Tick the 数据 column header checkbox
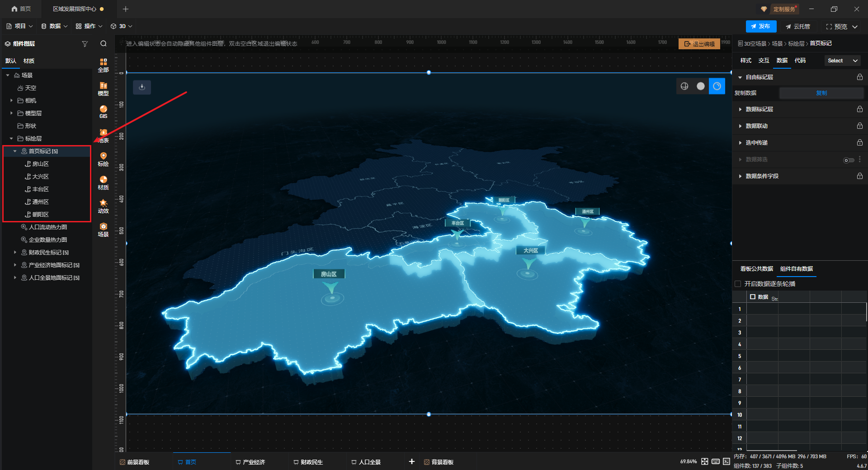The width and height of the screenshot is (868, 470). tap(753, 297)
